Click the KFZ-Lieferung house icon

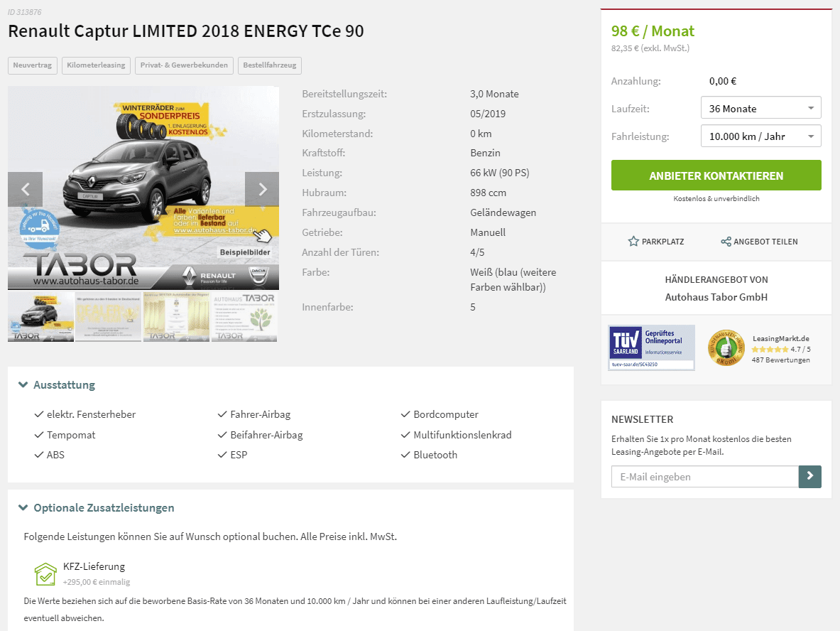[45, 574]
